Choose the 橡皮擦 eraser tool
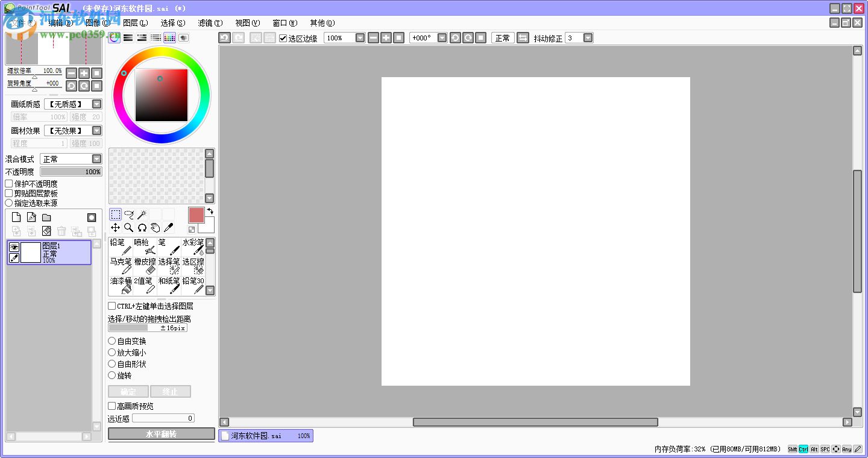Viewport: 868px width, 458px height. pos(145,266)
